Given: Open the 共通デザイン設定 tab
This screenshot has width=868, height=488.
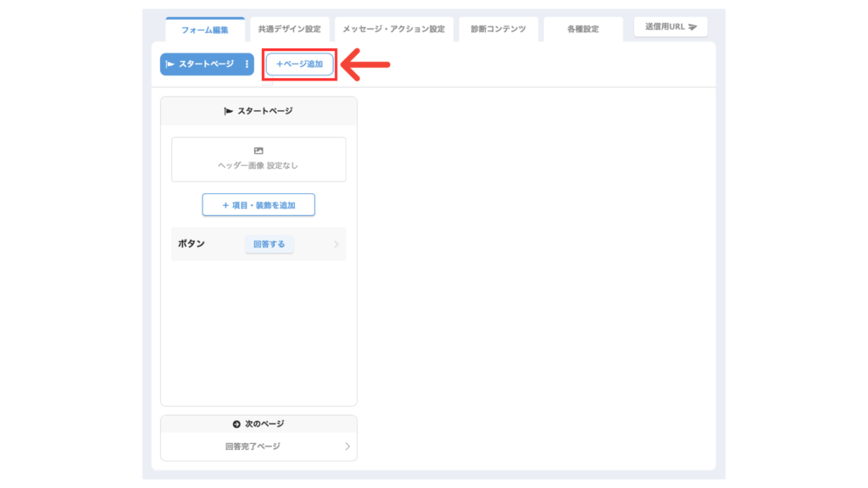Looking at the screenshot, I should (290, 30).
